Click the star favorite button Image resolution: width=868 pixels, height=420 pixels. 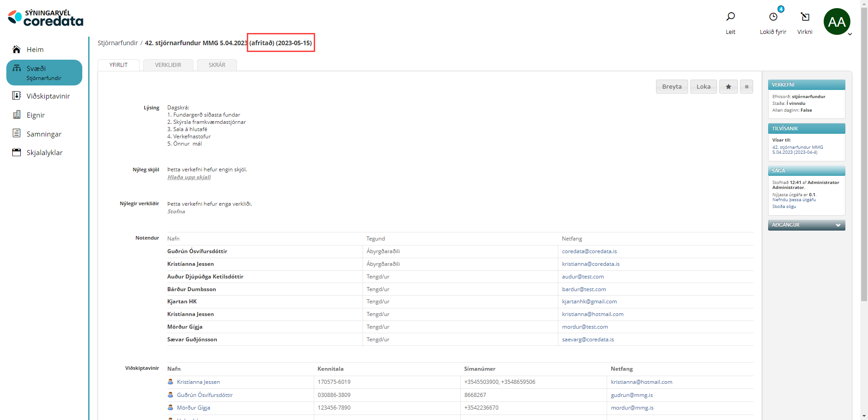[x=728, y=87]
